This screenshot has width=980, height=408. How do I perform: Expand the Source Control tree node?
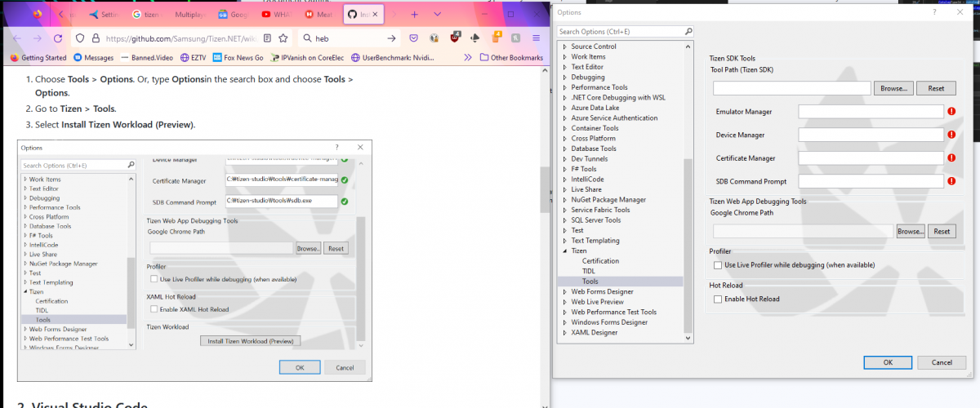(x=564, y=47)
